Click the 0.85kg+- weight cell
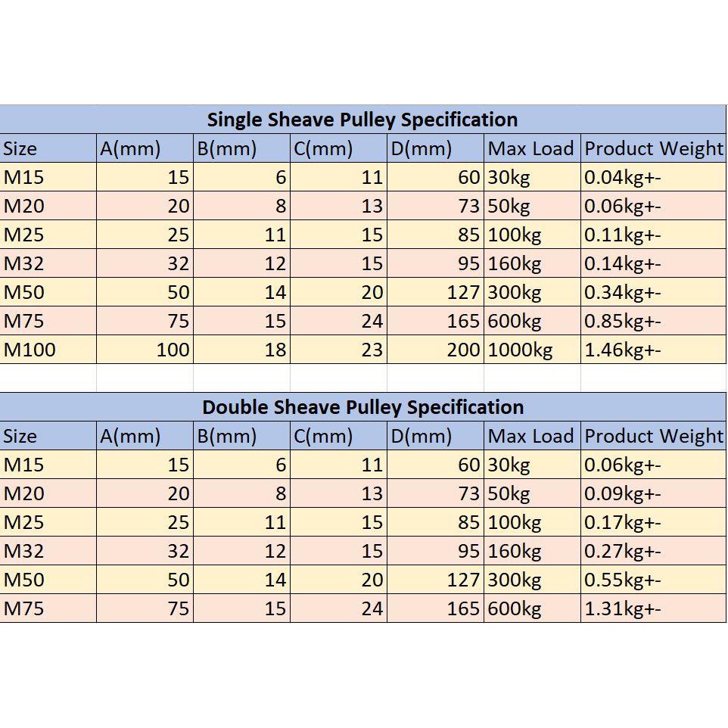The width and height of the screenshot is (728, 728). [653, 321]
